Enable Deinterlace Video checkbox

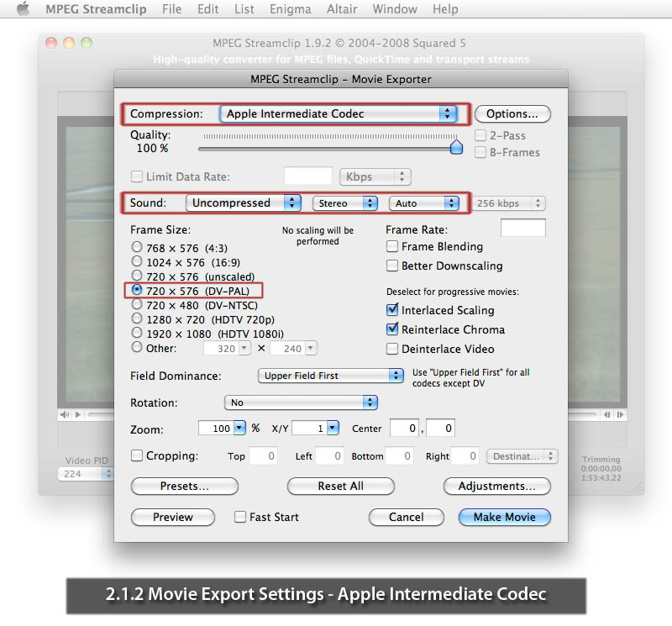[x=391, y=349]
